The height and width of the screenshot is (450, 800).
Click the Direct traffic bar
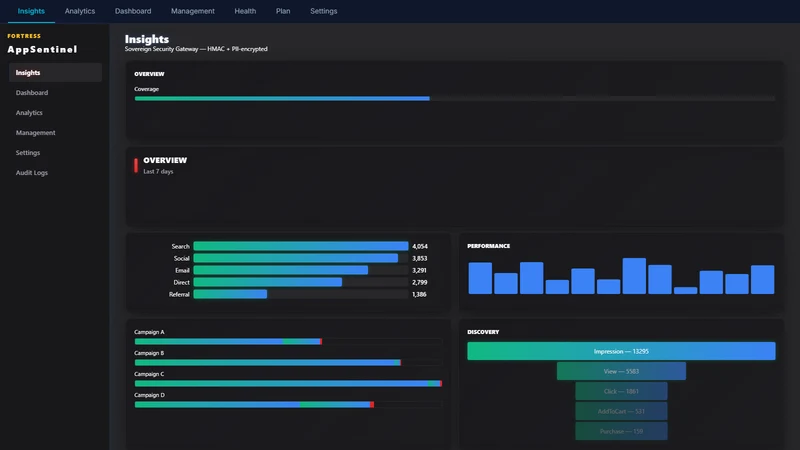[x=301, y=282]
